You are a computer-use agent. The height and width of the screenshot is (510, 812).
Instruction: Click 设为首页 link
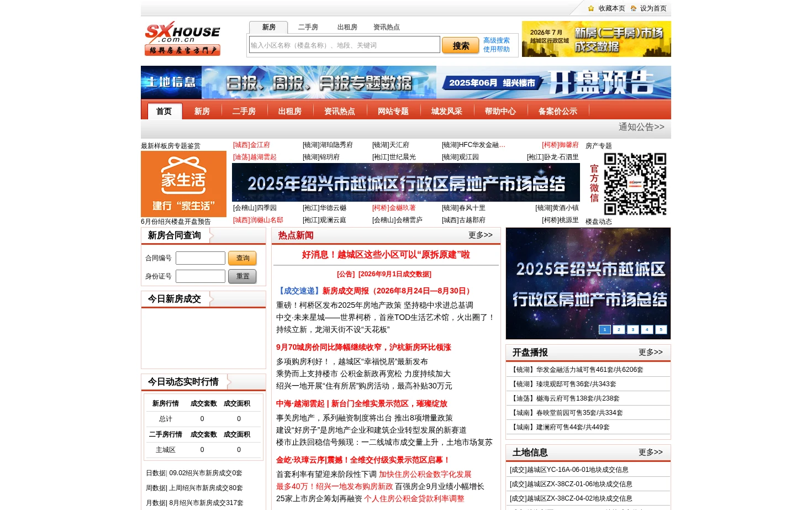coord(653,8)
